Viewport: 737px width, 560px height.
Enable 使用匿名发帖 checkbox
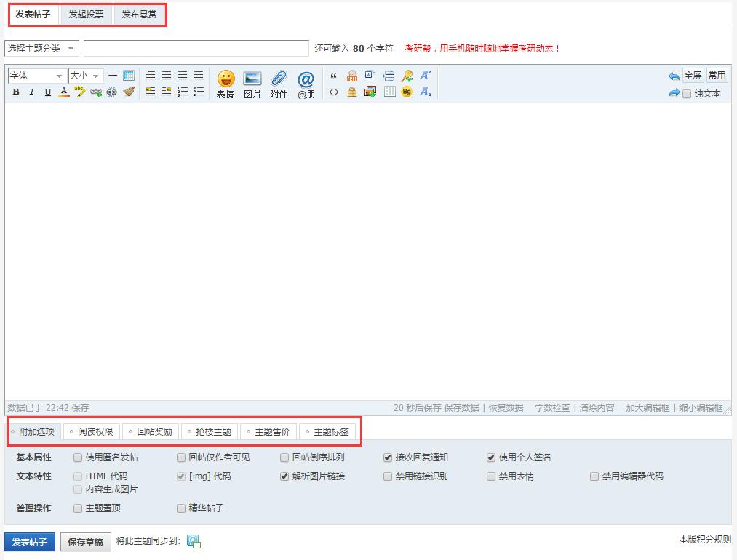[78, 457]
